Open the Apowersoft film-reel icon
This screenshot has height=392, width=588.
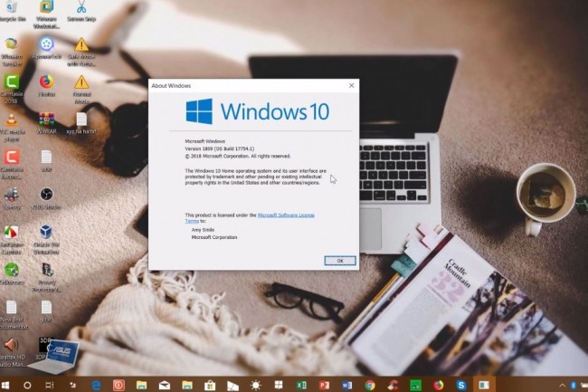click(46, 48)
